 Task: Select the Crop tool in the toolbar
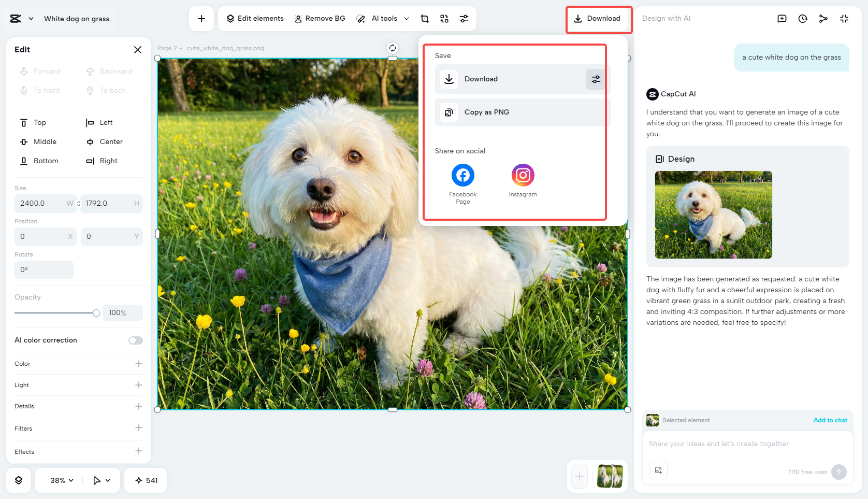tap(425, 18)
